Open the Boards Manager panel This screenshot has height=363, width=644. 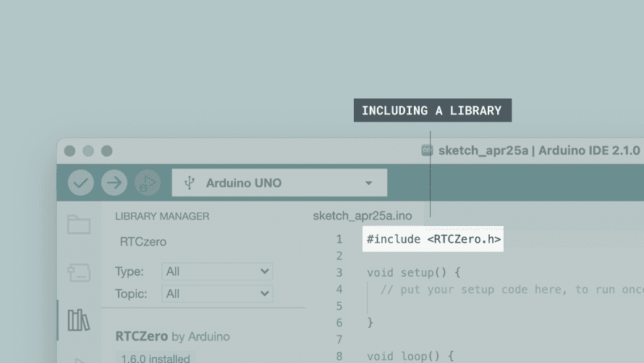point(79,272)
